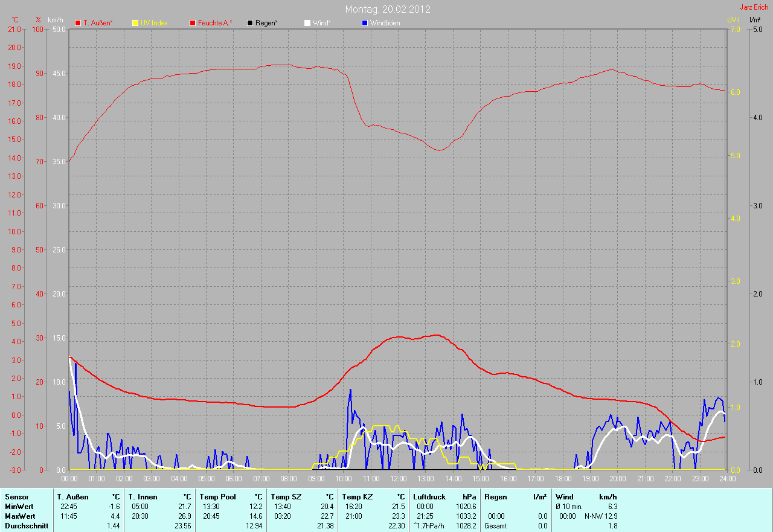Click the '90' humidity axis label
Screen dimensions: 773x532
click(40, 74)
